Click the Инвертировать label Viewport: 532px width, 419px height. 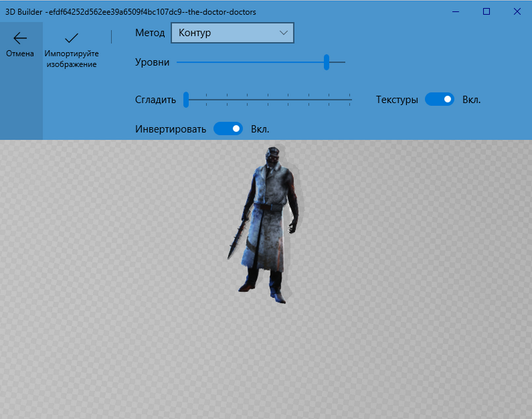171,129
